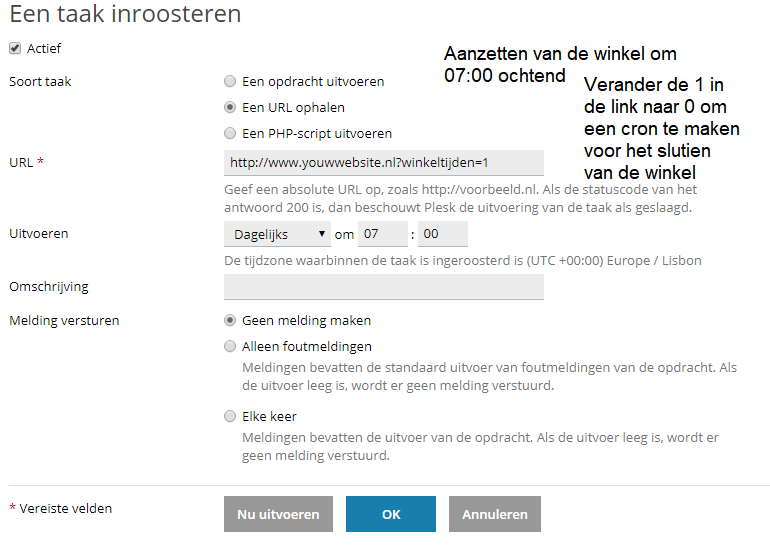Click the hour field showing 07
Viewport: 770px width, 551px height.
coord(383,234)
